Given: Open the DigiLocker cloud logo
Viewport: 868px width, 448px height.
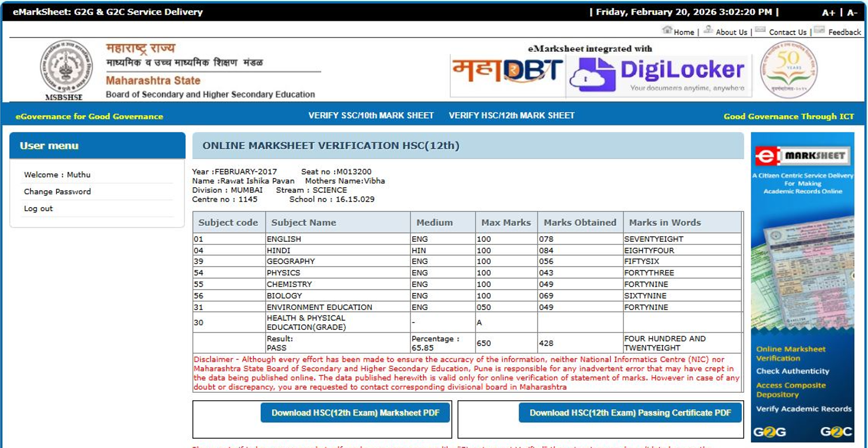Looking at the screenshot, I should coord(657,75).
